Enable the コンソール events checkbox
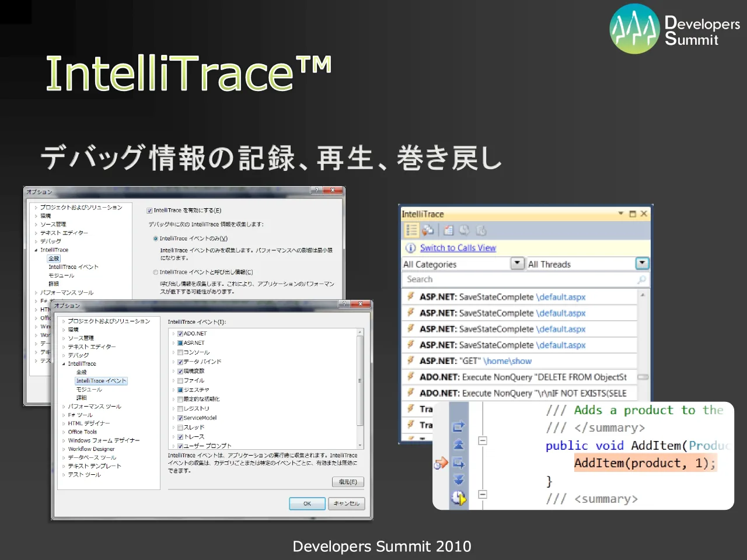 [180, 352]
